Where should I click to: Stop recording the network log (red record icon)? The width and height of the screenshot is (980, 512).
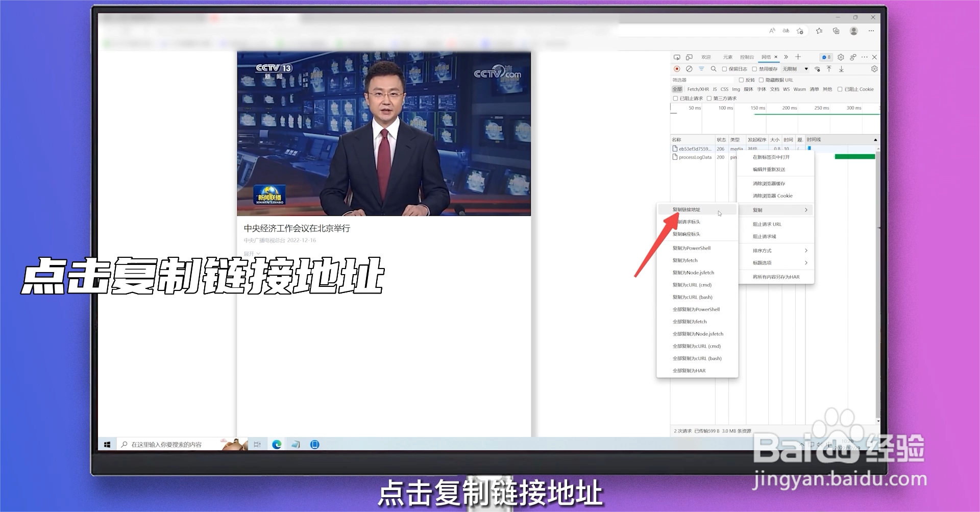(677, 69)
